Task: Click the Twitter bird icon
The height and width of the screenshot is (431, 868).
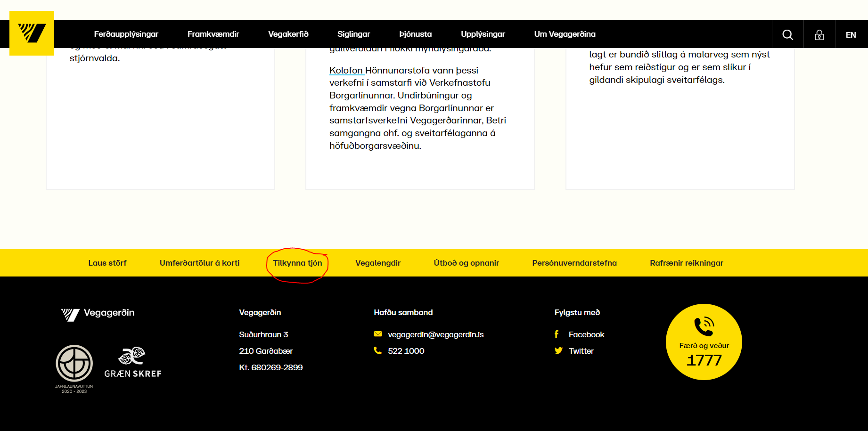Action: 558,350
